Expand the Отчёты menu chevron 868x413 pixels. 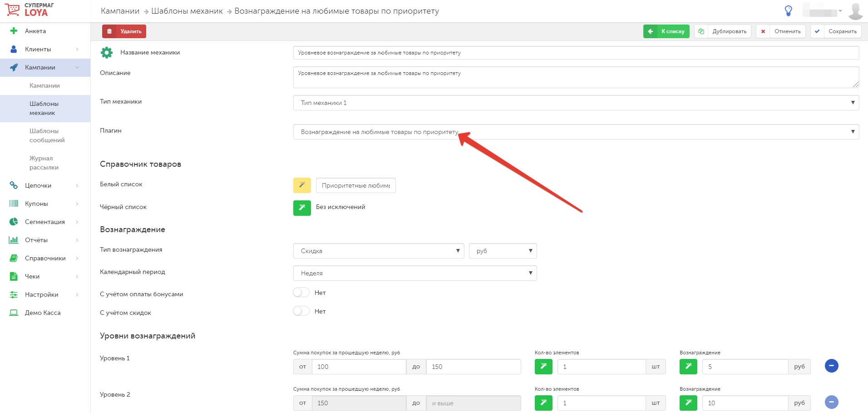(x=77, y=240)
